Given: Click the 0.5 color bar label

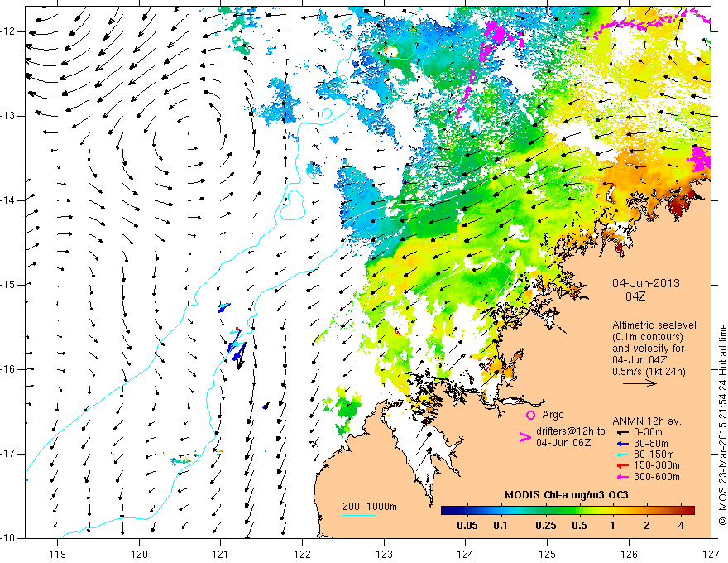Looking at the screenshot, I should 579,526.
